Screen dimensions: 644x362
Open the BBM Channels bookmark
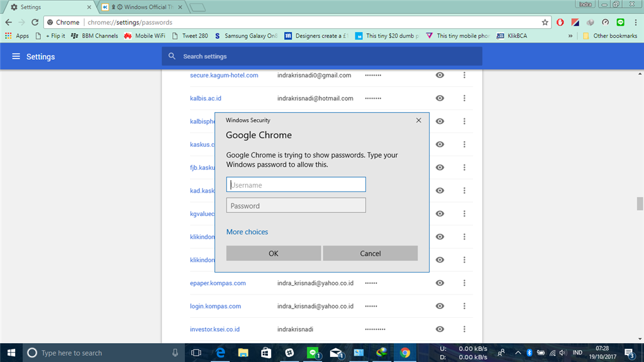coord(94,36)
